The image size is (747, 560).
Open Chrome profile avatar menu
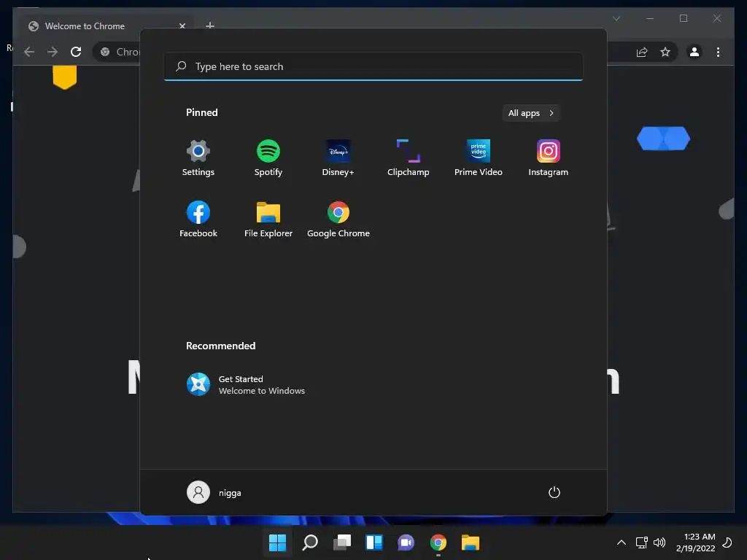click(694, 52)
